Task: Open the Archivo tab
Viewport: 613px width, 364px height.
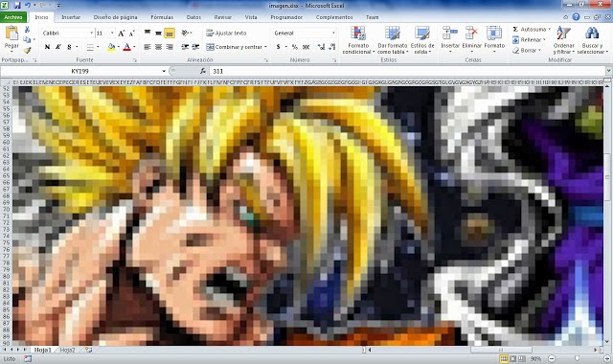Action: 13,17
